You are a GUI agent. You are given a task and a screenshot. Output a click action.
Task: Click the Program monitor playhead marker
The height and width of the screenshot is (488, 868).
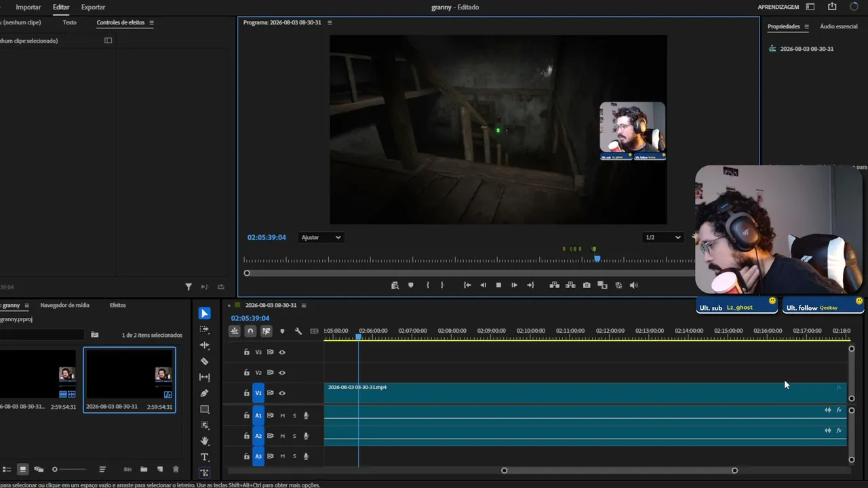pos(597,258)
